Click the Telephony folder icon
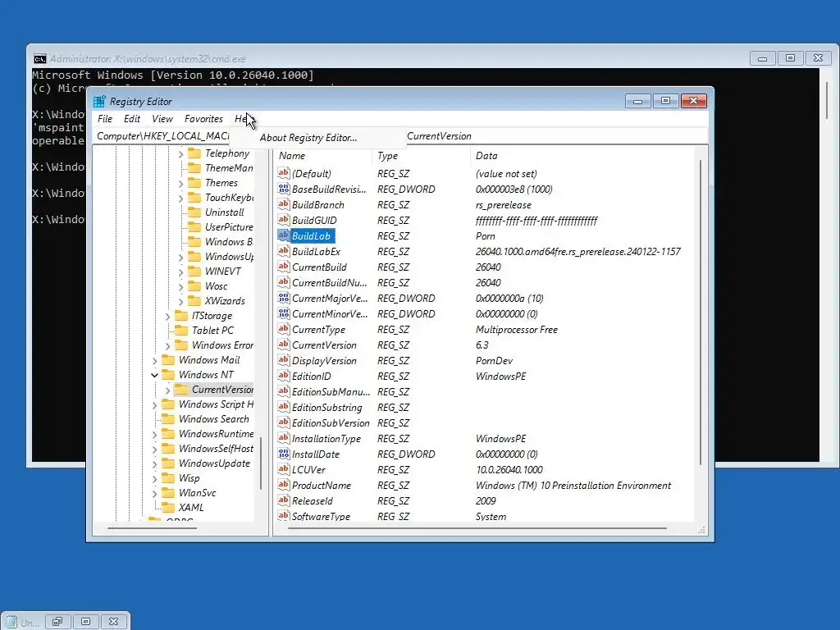The image size is (840, 630). (x=194, y=153)
